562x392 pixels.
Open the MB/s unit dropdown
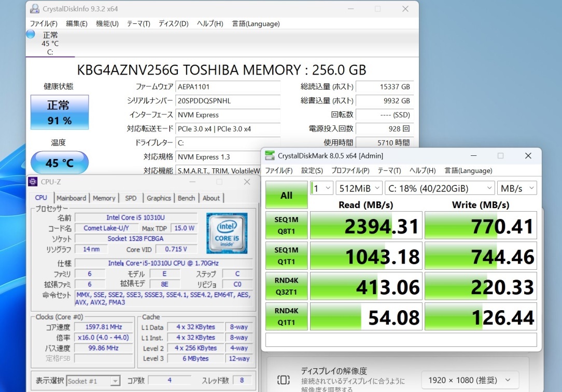click(x=517, y=188)
